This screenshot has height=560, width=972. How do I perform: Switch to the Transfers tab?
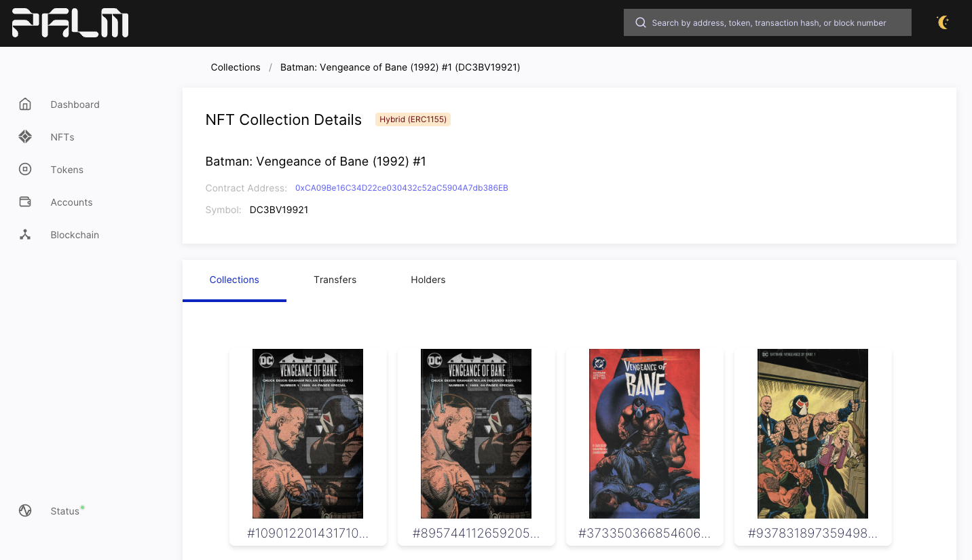[x=335, y=280]
